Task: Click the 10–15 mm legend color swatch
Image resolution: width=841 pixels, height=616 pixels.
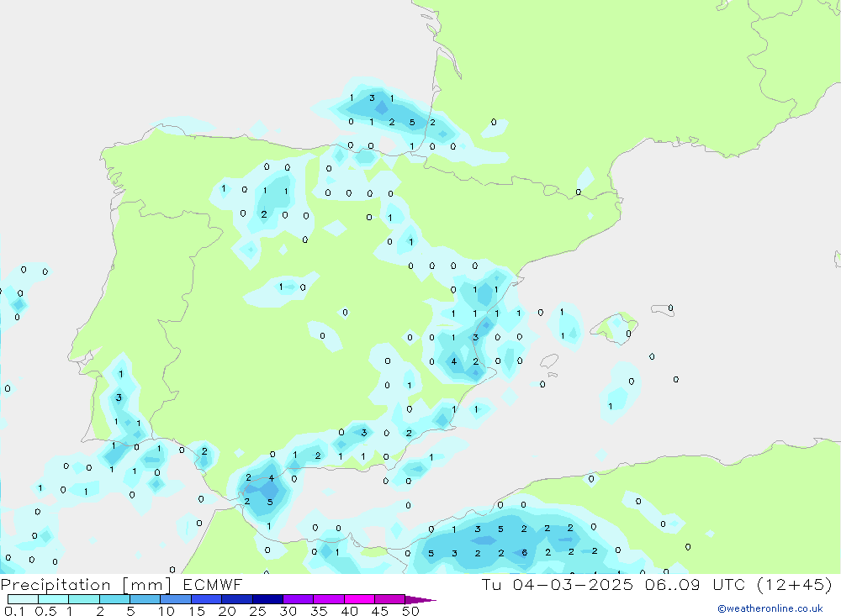Action: pos(176,599)
